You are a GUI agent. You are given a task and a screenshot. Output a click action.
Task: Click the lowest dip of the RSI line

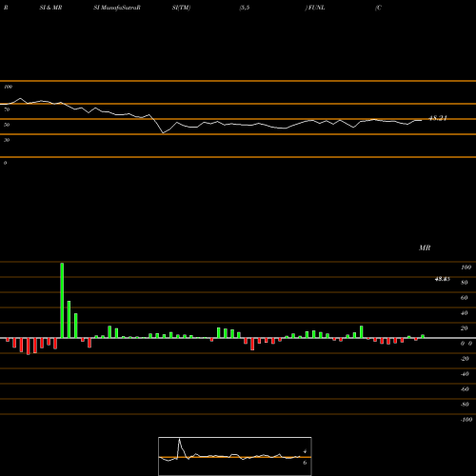click(163, 133)
